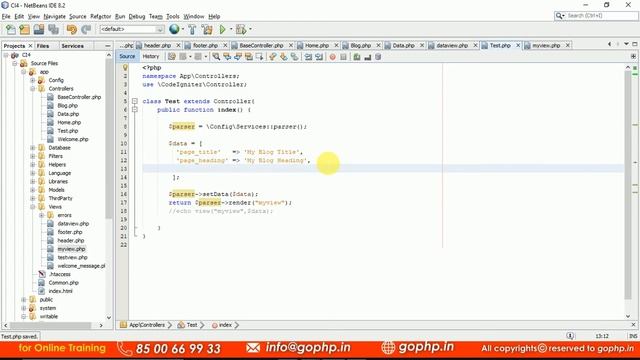Screen dimensions: 640x360
Task: Click the Projects panel horizontal scrollbar
Action: (x=51, y=325)
